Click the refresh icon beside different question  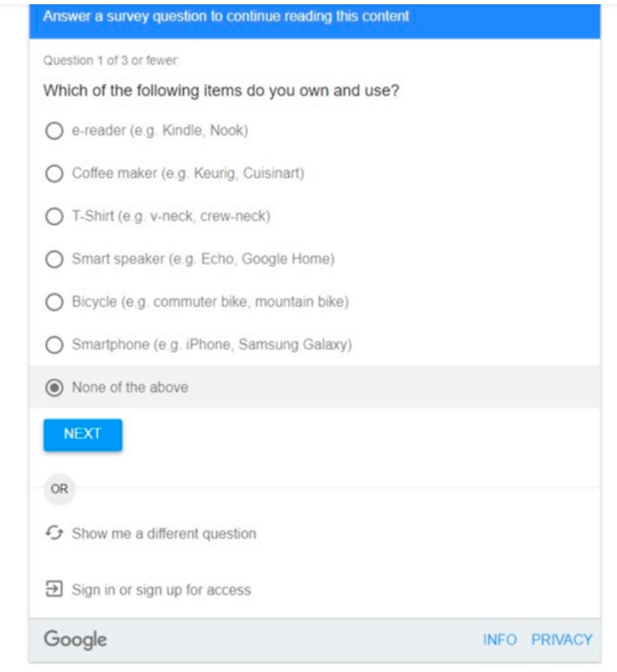tap(54, 534)
